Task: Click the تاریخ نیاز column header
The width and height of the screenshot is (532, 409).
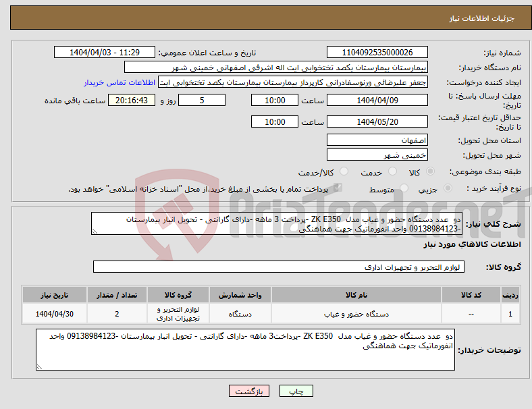Action: pyautogui.click(x=55, y=295)
